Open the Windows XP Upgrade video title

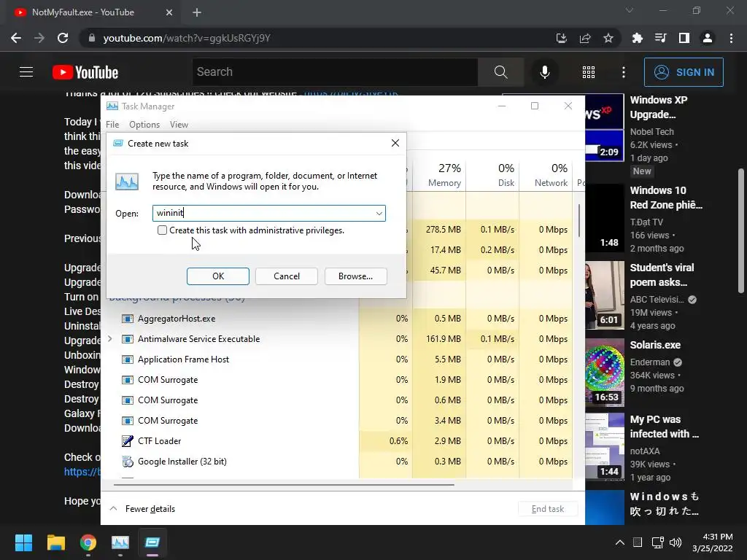(659, 107)
